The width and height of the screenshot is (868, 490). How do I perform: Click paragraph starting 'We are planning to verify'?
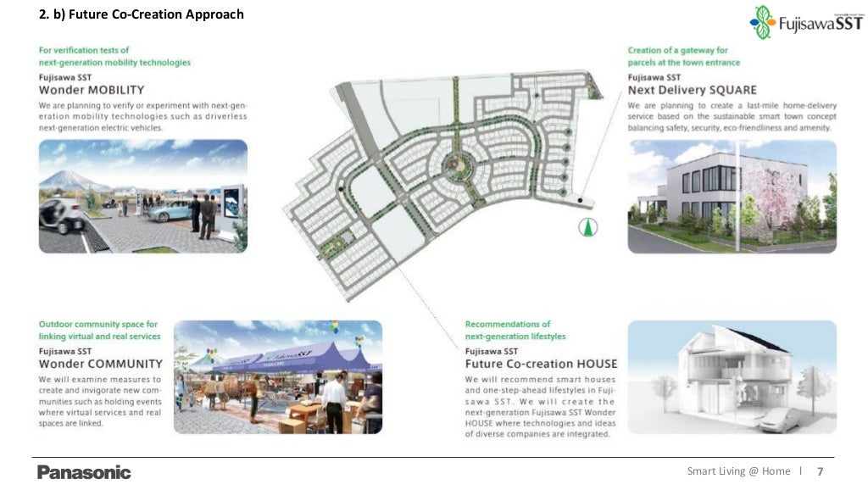[142, 116]
